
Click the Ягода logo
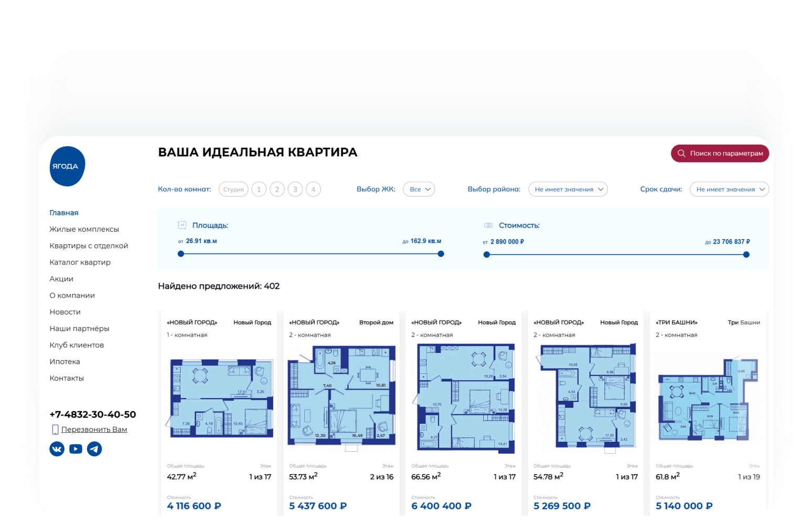[67, 166]
